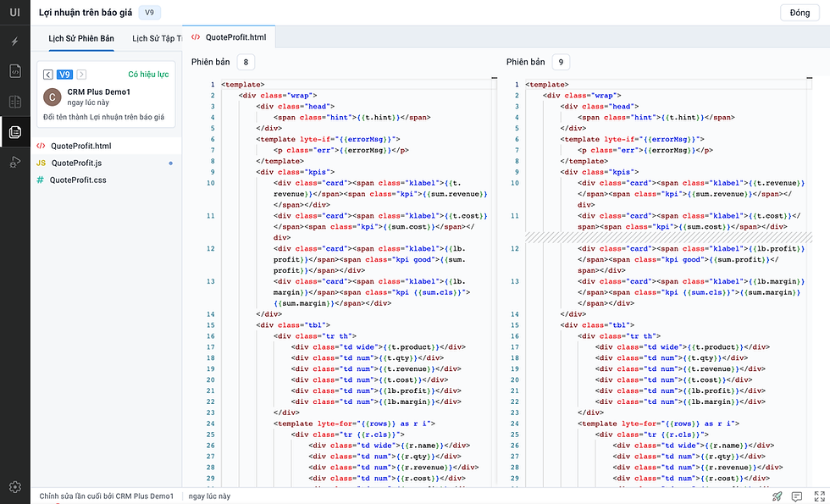
Task: Click the V9 tag beside the title
Action: pos(149,12)
